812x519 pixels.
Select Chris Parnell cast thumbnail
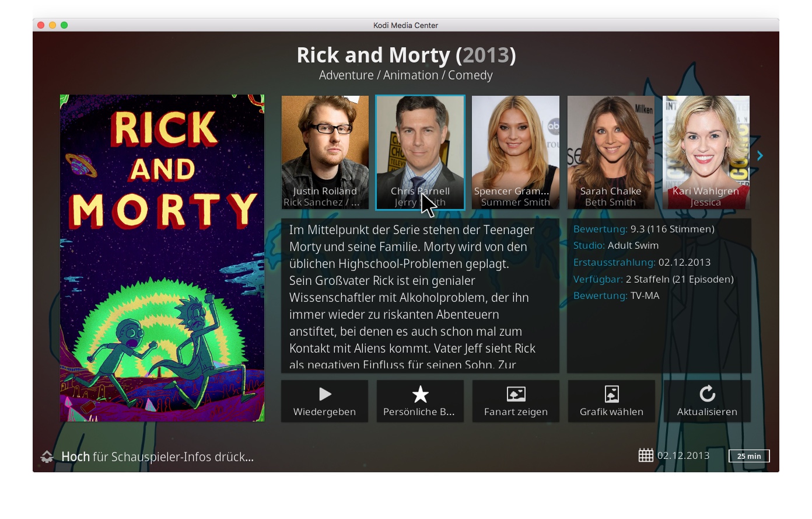[420, 152]
